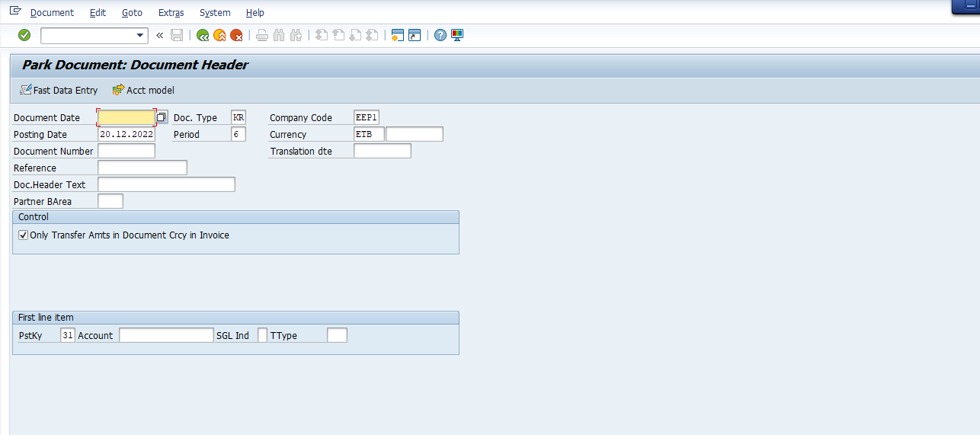Click the Last Page icon
Screen dimensions: 980x438
pyautogui.click(x=372, y=35)
